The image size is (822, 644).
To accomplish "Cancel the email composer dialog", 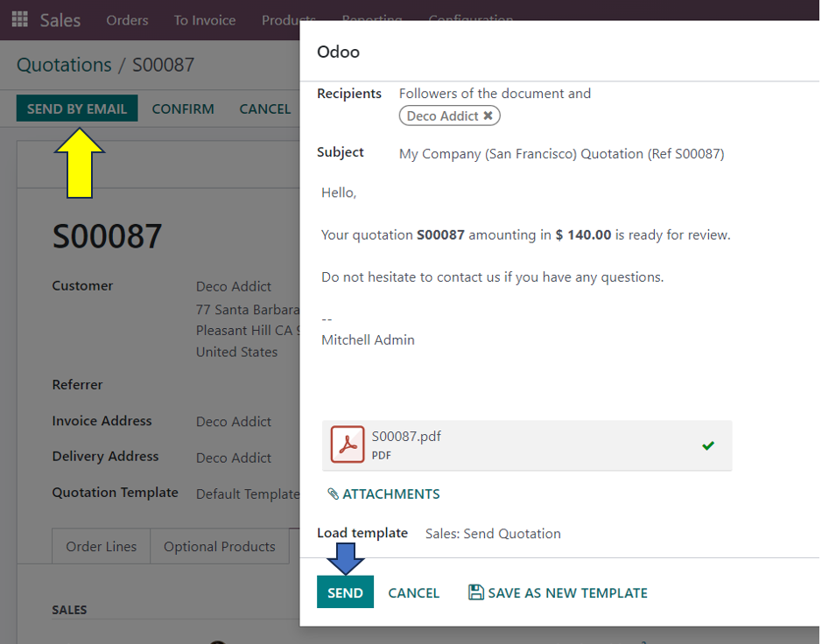I will [413, 592].
